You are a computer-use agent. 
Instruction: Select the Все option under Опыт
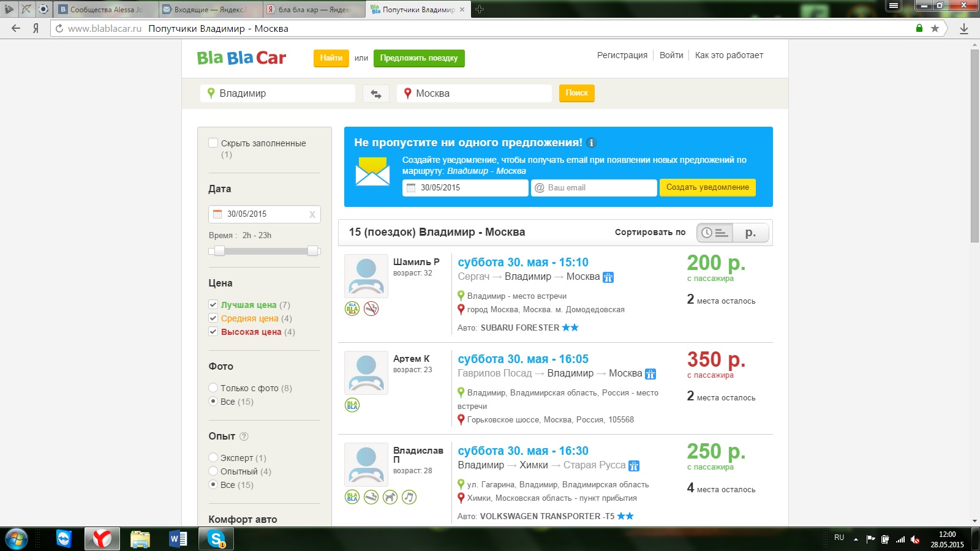pos(213,484)
